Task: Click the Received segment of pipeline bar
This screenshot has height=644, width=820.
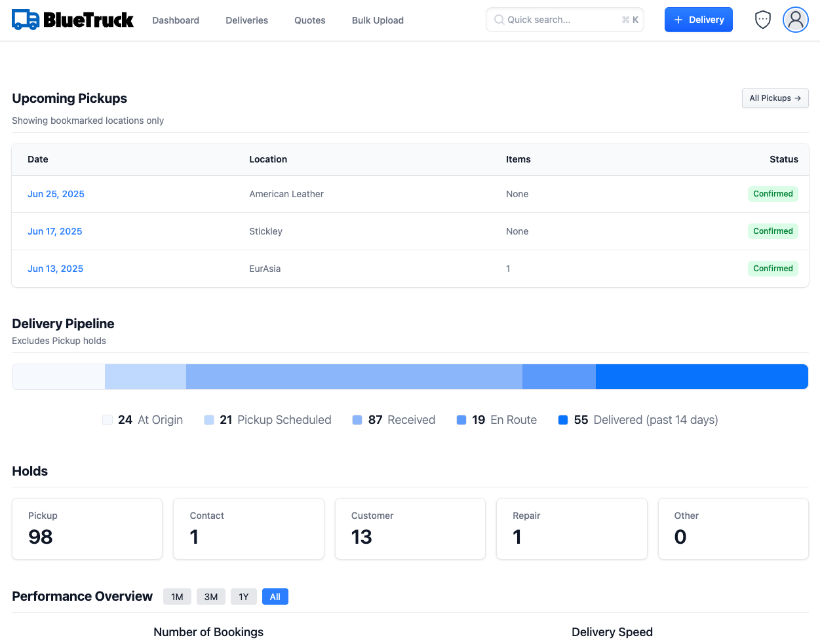Action: 354,377
